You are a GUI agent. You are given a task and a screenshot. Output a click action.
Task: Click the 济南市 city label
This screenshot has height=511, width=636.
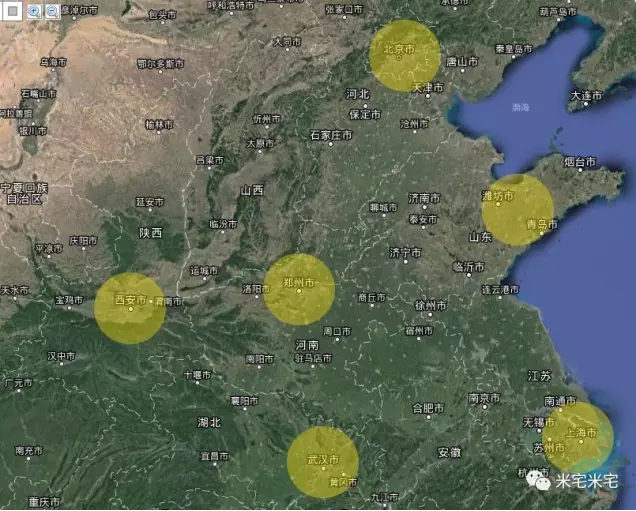click(x=424, y=198)
